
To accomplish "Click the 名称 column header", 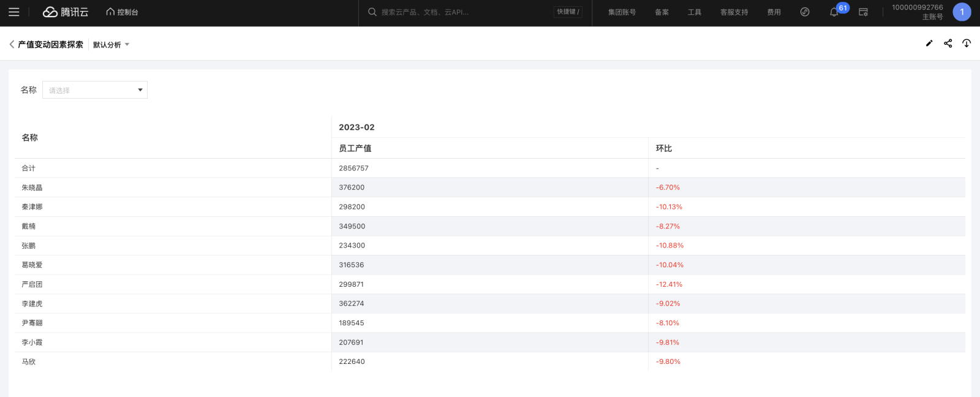I will tap(30, 138).
